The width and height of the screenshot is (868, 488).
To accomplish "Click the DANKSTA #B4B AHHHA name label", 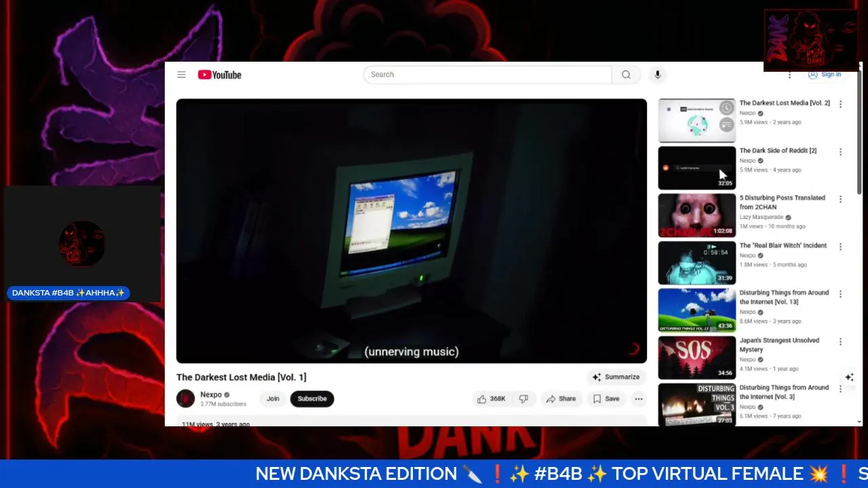I will (x=68, y=293).
